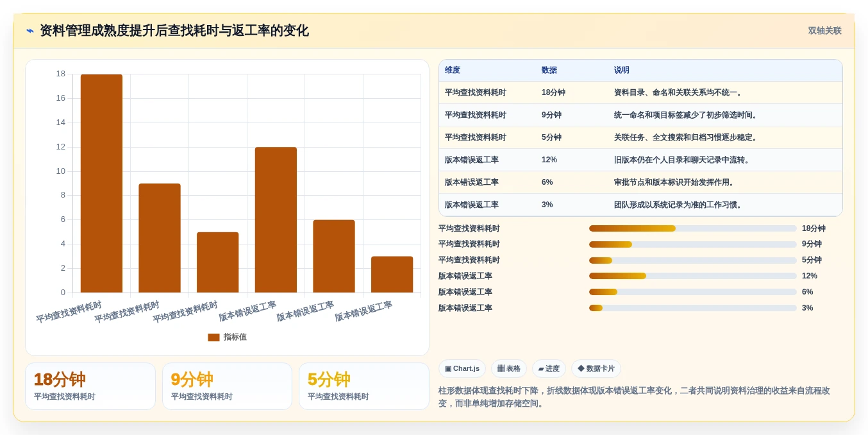The image size is (868, 435).
Task: Click the 表格 tag chip
Action: pos(509,368)
